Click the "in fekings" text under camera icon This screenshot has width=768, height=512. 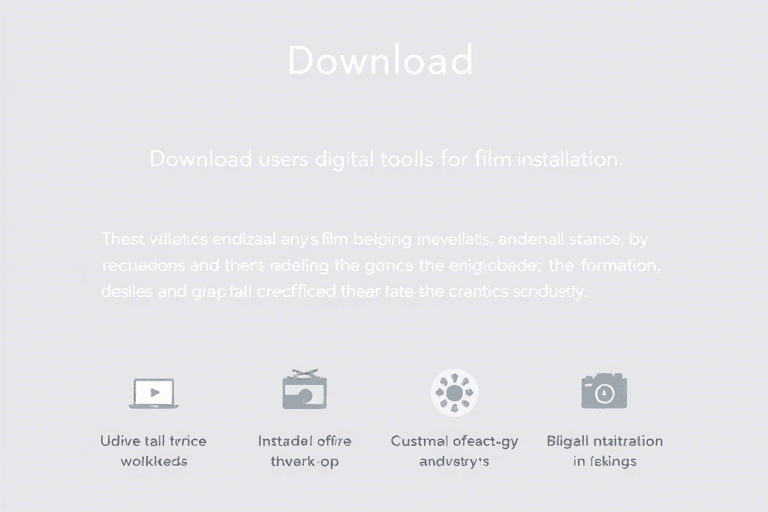click(x=604, y=462)
